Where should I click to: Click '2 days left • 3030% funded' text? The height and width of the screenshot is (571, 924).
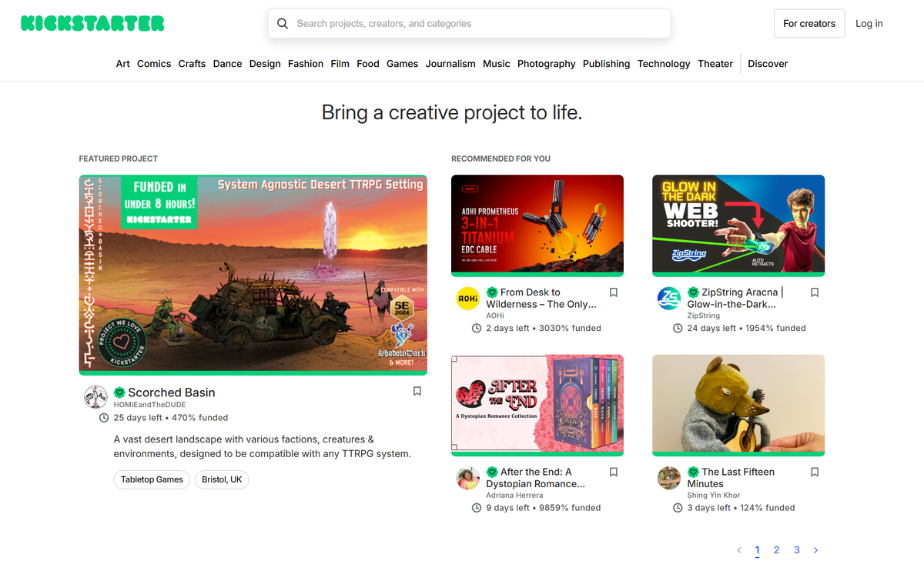pyautogui.click(x=544, y=328)
